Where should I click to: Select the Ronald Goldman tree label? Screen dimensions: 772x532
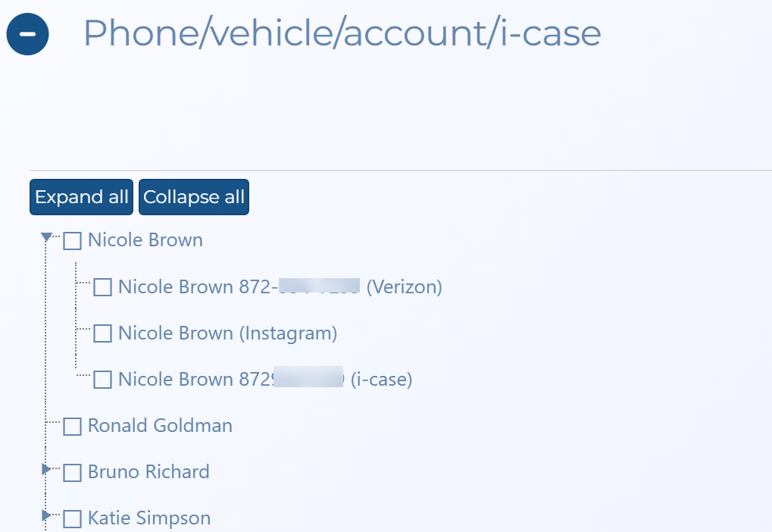coord(160,426)
